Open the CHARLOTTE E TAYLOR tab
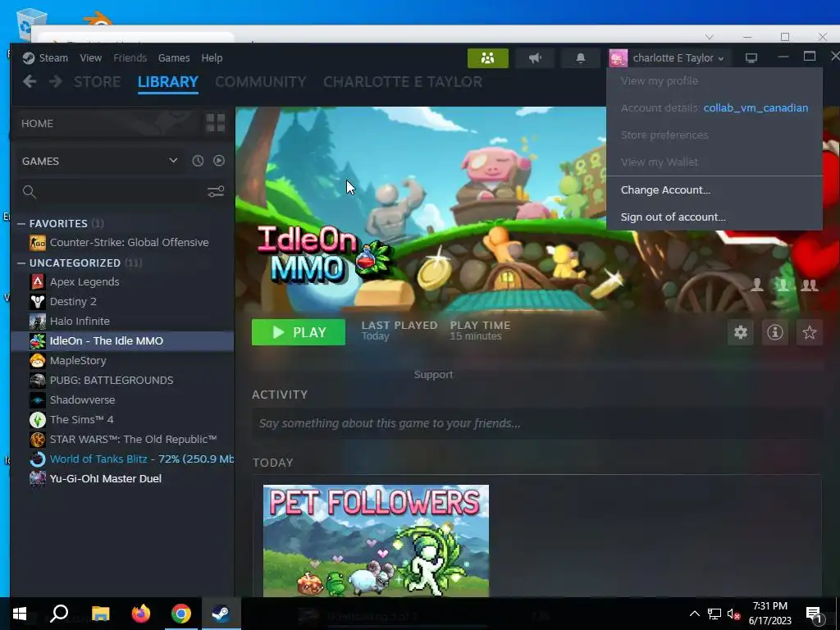 (x=403, y=82)
